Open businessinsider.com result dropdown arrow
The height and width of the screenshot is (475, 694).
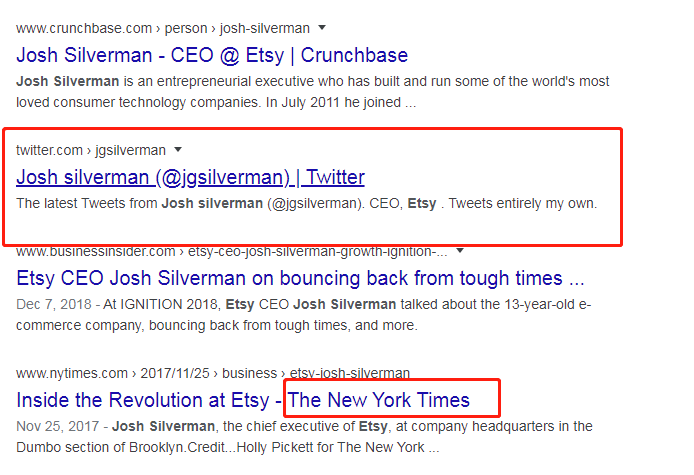click(x=460, y=251)
